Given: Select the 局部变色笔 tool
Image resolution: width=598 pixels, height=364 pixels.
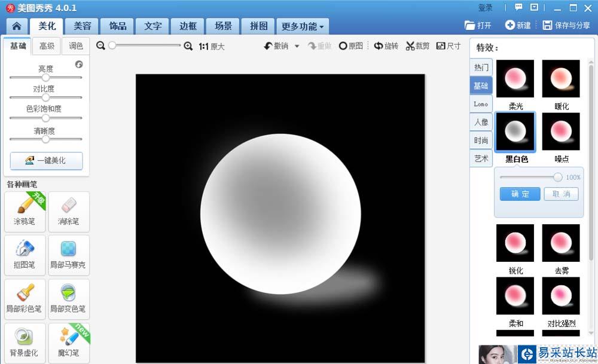Looking at the screenshot, I should point(69,299).
